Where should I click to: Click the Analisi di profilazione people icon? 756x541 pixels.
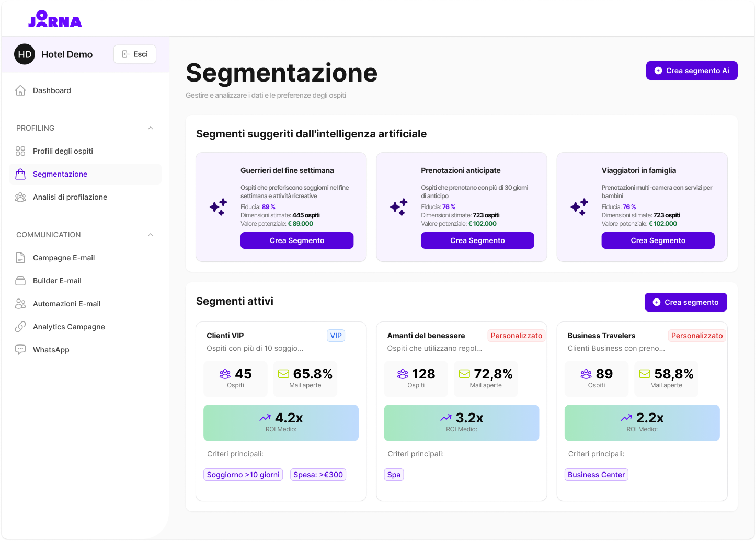pyautogui.click(x=20, y=197)
